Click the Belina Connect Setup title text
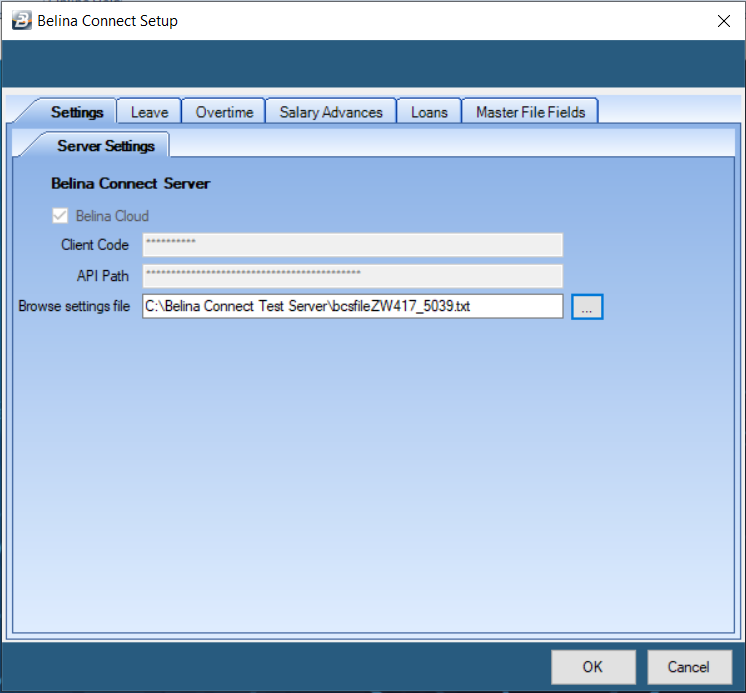Screen dimensions: 746x693 coord(108,21)
